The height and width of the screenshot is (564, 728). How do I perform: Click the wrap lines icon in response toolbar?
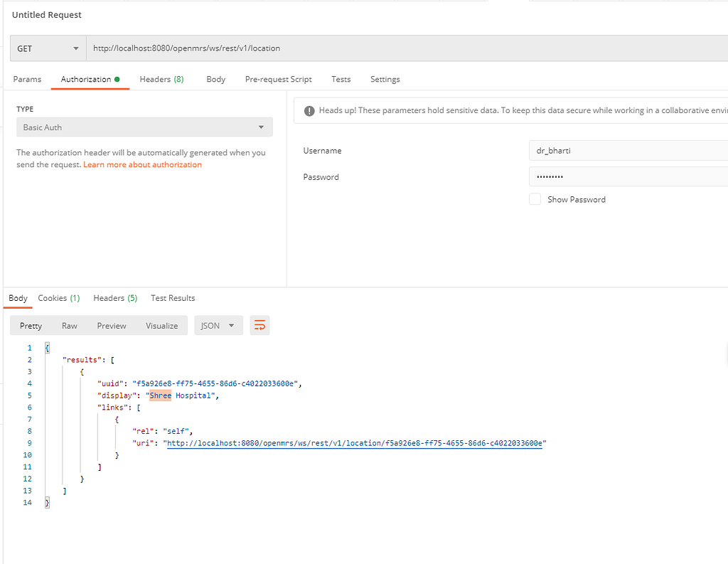point(259,326)
